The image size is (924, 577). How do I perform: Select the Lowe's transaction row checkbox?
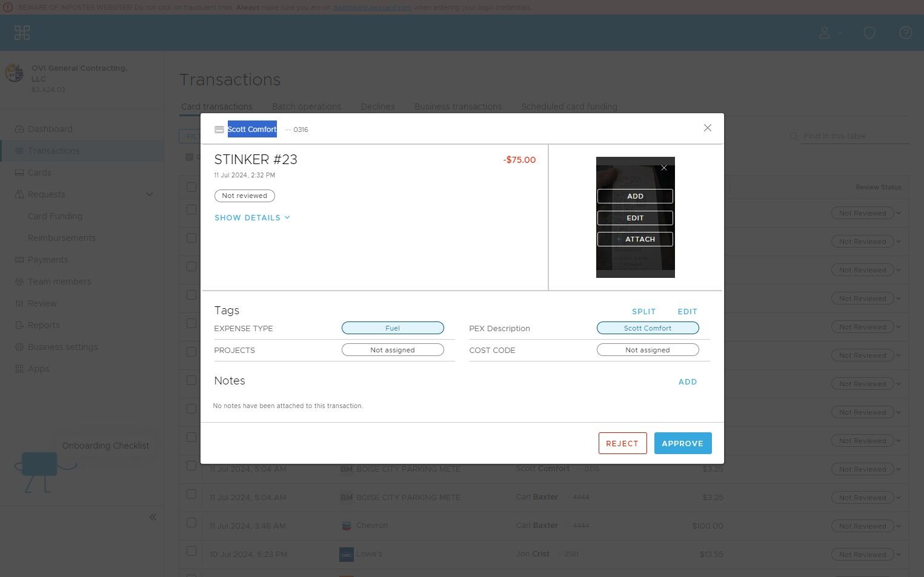[x=191, y=551]
